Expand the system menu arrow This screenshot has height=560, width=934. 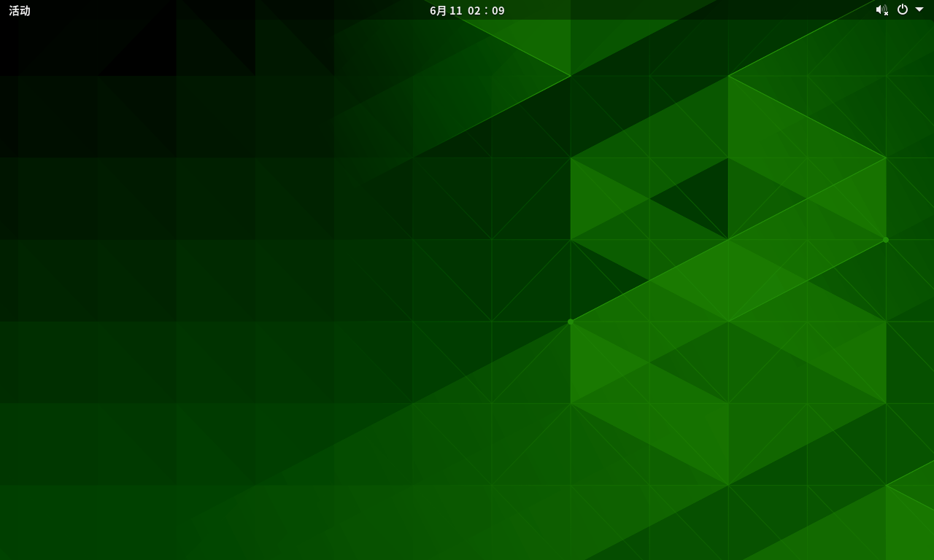tap(919, 9)
